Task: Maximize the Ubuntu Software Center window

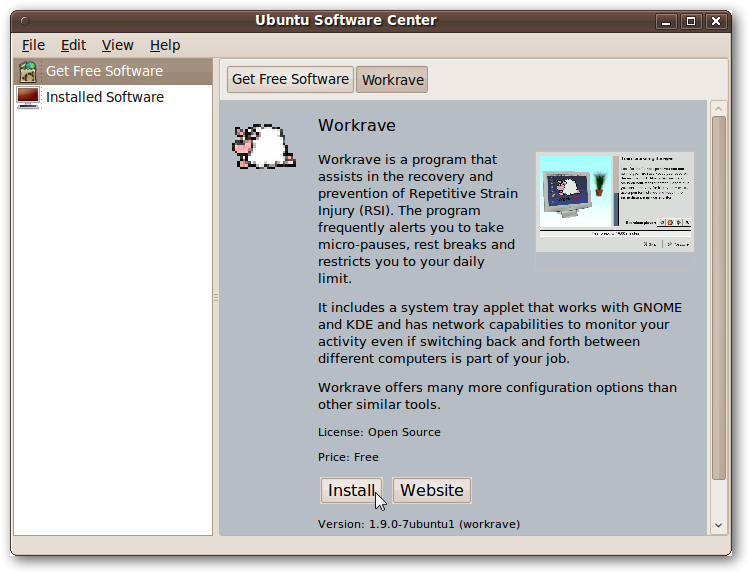Action: (x=691, y=22)
